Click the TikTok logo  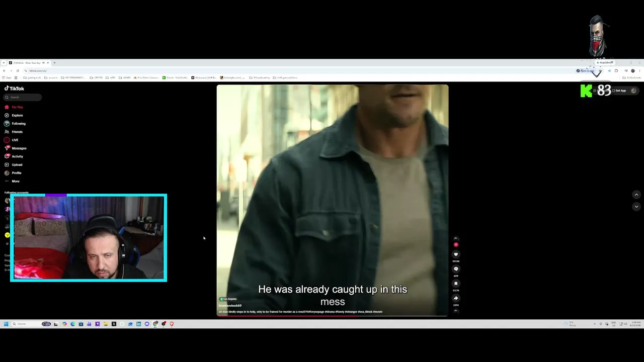(14, 88)
